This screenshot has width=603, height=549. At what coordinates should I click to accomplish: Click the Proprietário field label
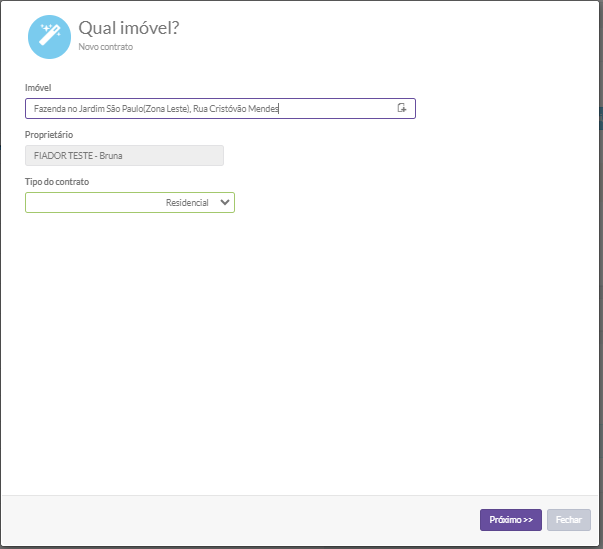(49, 134)
